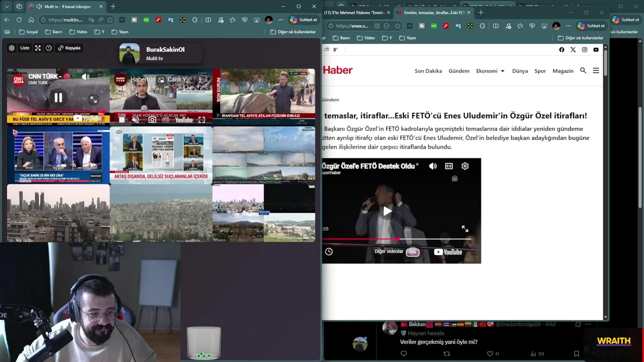The height and width of the screenshot is (362, 644).
Task: Visit SuperHaber Facebook page icon
Action: (561, 50)
